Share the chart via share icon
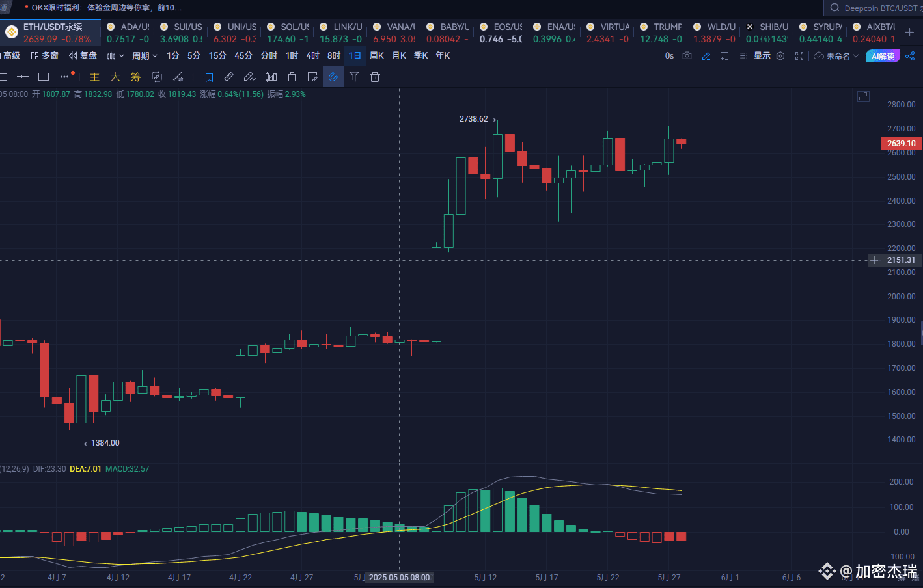Screen dimensions: 923x588 point(909,56)
